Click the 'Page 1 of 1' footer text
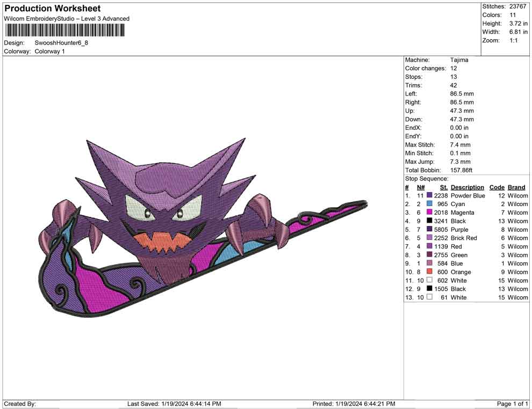532x409 pixels. tap(512, 404)
